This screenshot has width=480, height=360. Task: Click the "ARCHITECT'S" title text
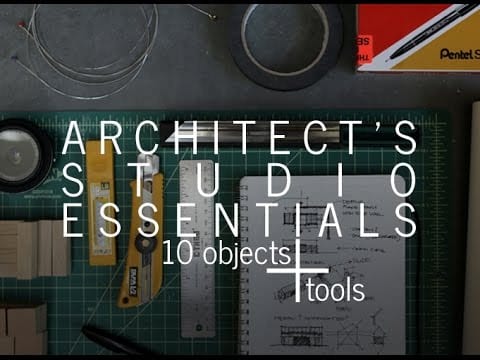point(240,138)
